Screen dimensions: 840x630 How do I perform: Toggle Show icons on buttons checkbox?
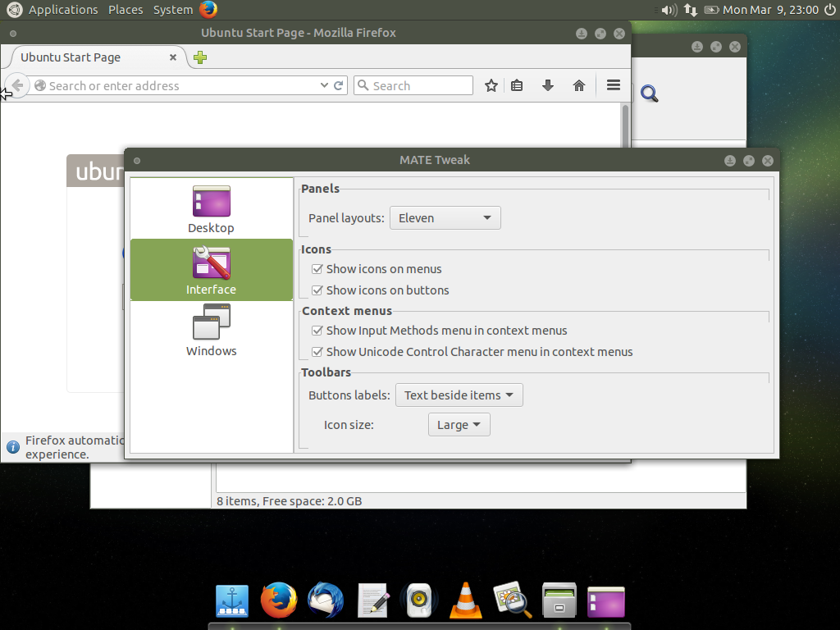pyautogui.click(x=317, y=290)
